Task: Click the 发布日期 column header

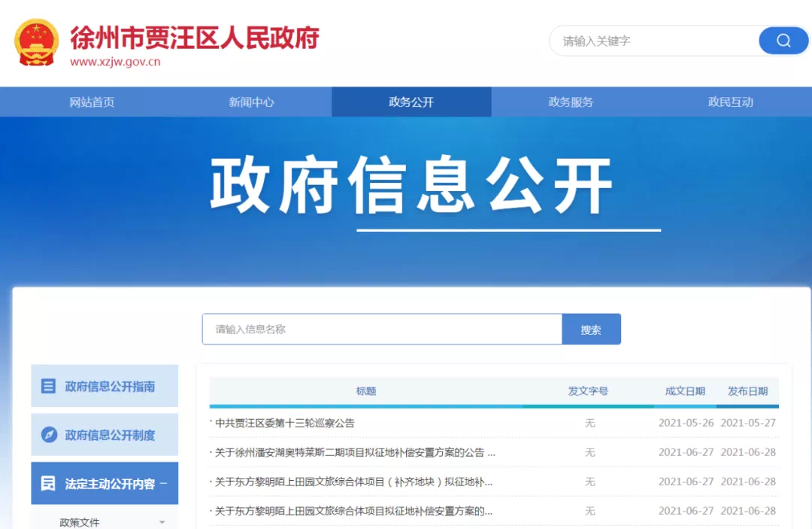Action: [x=747, y=391]
